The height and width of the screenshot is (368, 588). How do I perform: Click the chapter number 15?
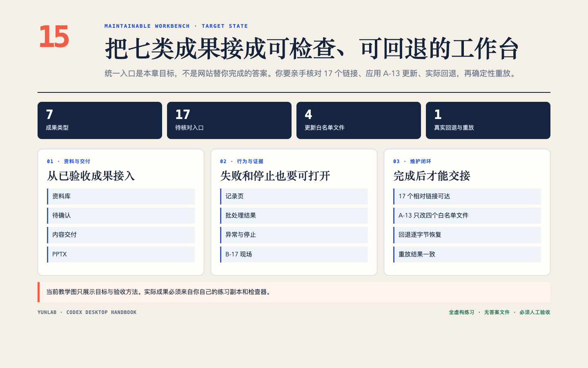(54, 36)
